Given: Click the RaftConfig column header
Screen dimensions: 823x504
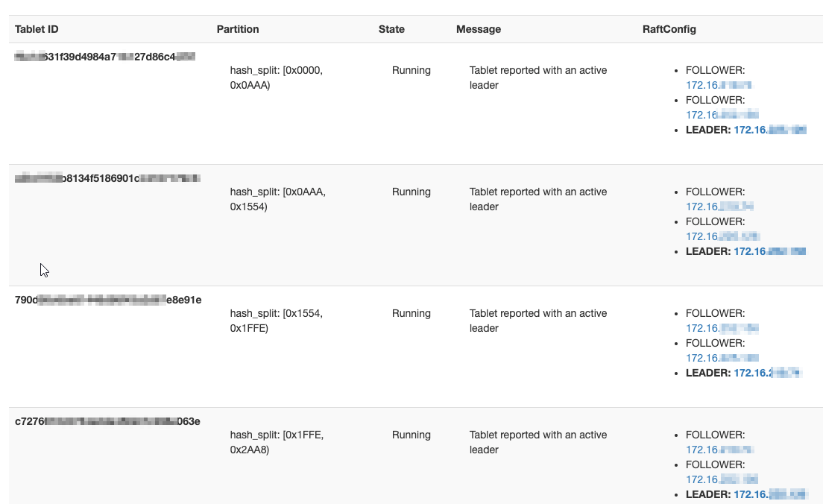Looking at the screenshot, I should coord(669,29).
